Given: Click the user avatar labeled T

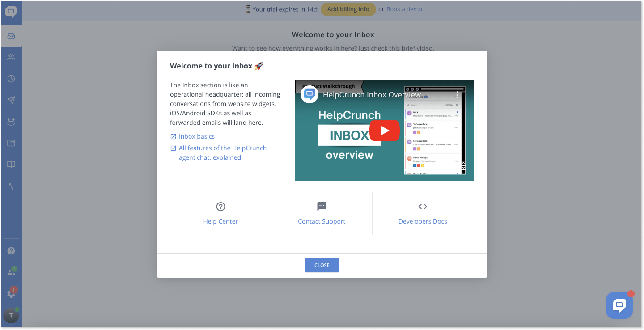Looking at the screenshot, I should point(11,315).
